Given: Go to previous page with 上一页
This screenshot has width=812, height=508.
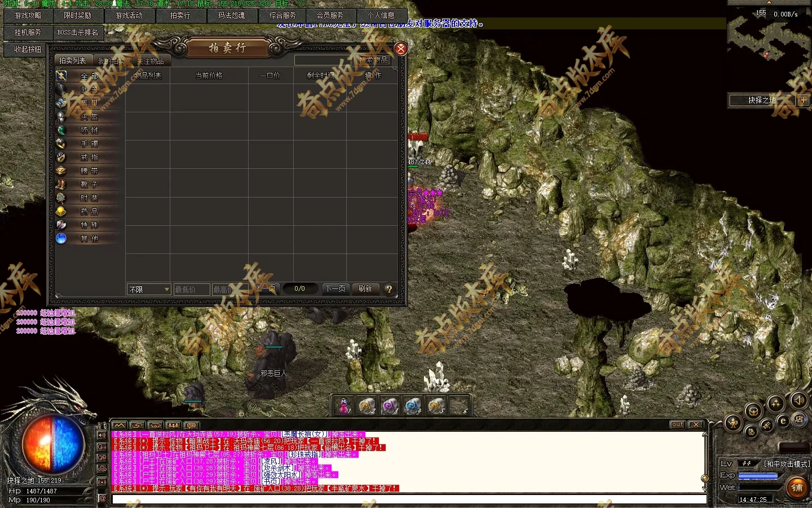Looking at the screenshot, I should [266, 288].
